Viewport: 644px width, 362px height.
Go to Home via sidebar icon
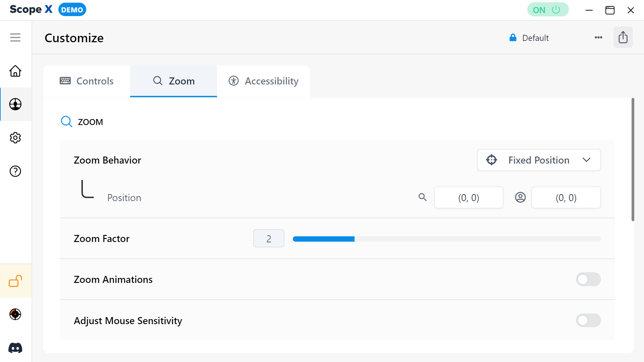point(15,71)
